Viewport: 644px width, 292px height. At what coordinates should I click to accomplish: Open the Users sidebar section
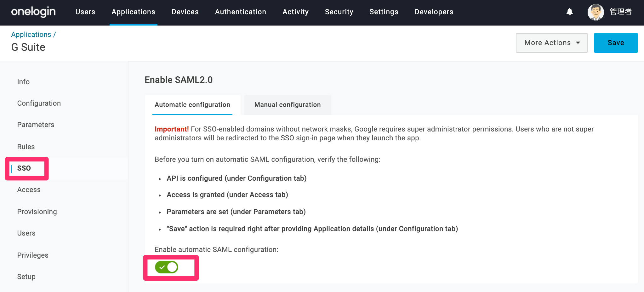[26, 233]
